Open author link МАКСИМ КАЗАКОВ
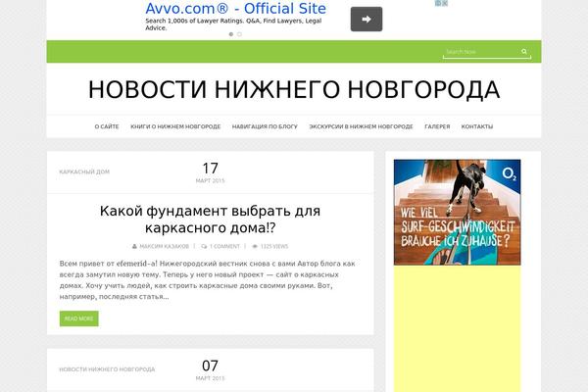Screen dimensions: 588x392 coord(165,246)
